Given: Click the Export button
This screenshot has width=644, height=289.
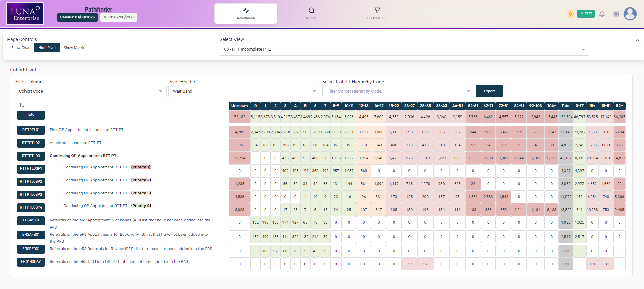Looking at the screenshot, I should (489, 91).
